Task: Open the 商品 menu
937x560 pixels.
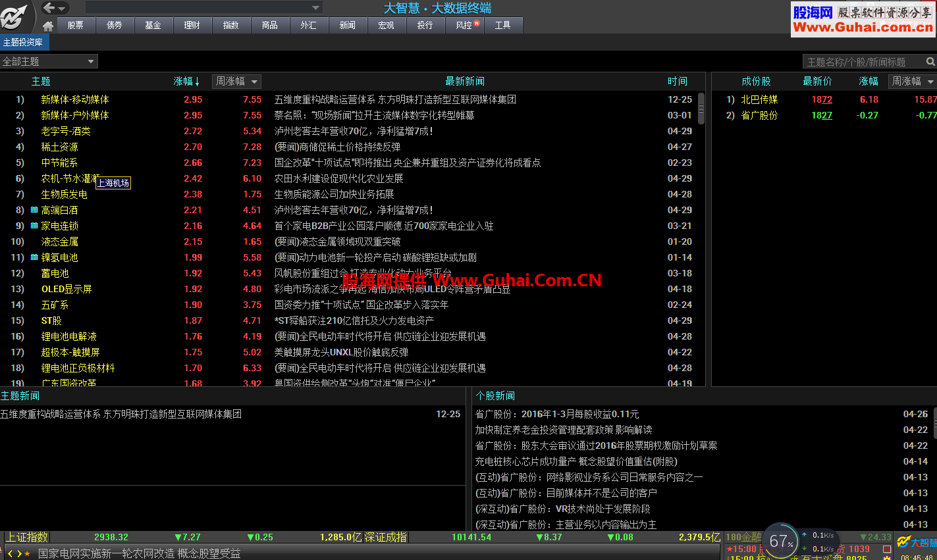Action: tap(269, 25)
